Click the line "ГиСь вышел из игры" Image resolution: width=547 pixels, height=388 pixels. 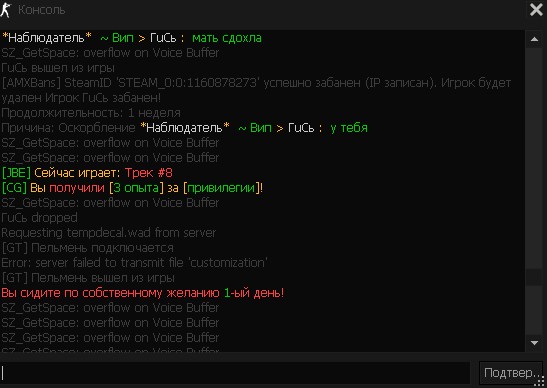click(58, 68)
